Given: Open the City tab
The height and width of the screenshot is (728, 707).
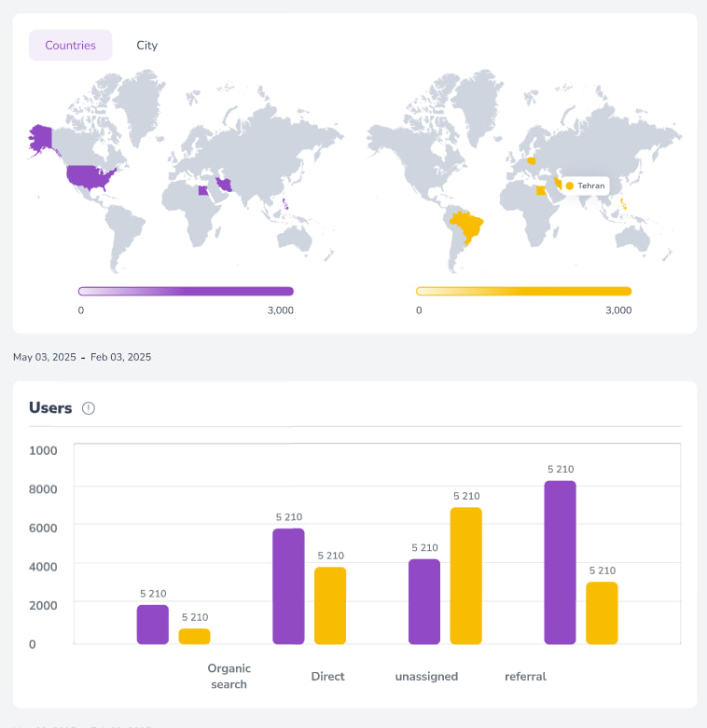Looking at the screenshot, I should (x=146, y=45).
